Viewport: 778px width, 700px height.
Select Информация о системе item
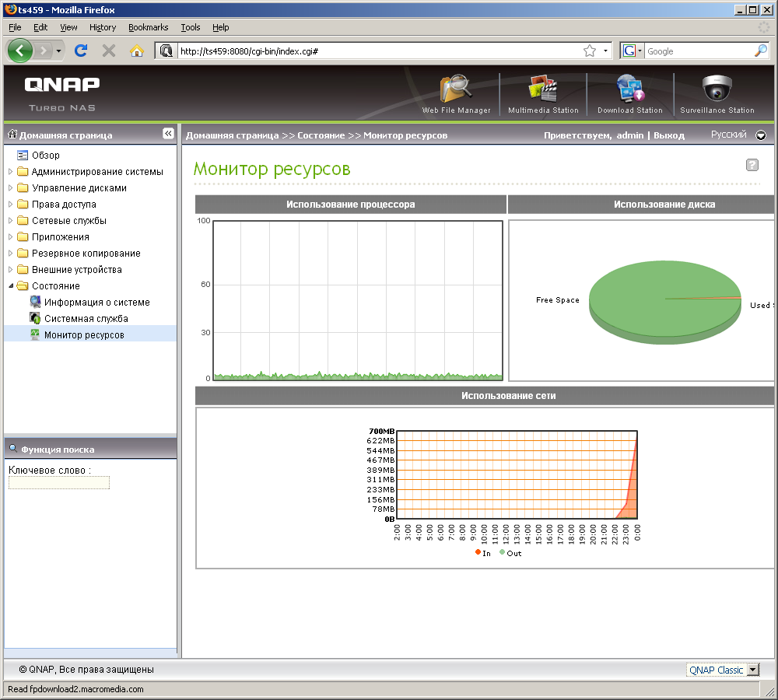pos(96,302)
